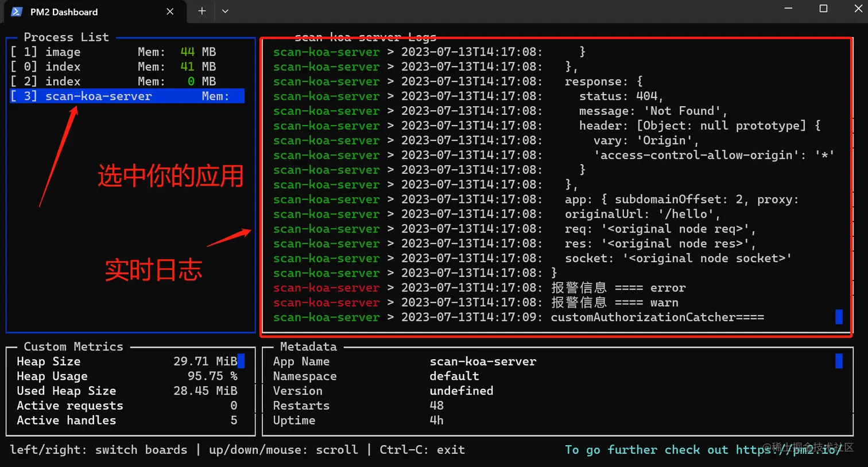Image resolution: width=868 pixels, height=467 pixels.
Task: Click the logs panel scrollbar thumb
Action: [x=839, y=317]
